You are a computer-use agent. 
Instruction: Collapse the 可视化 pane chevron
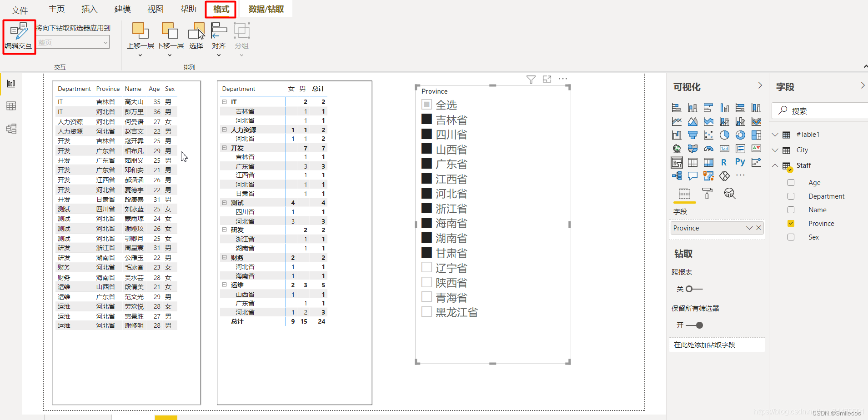pyautogui.click(x=760, y=85)
